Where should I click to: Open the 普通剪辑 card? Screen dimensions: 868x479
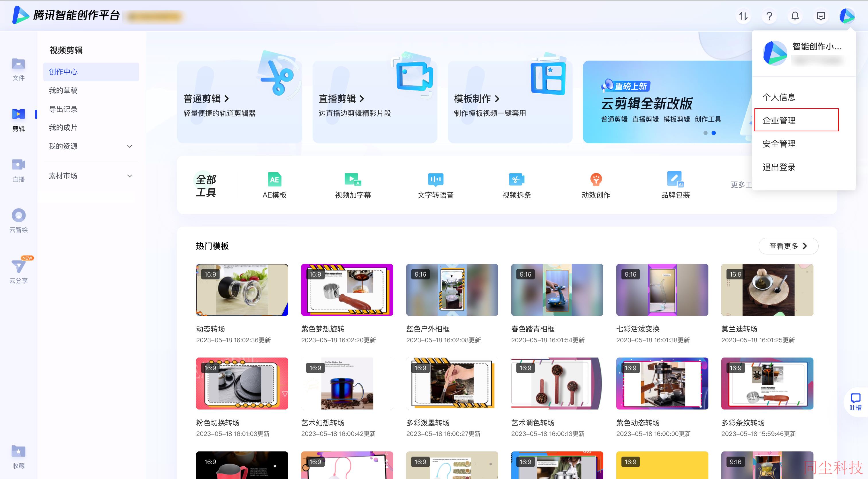[240, 102]
